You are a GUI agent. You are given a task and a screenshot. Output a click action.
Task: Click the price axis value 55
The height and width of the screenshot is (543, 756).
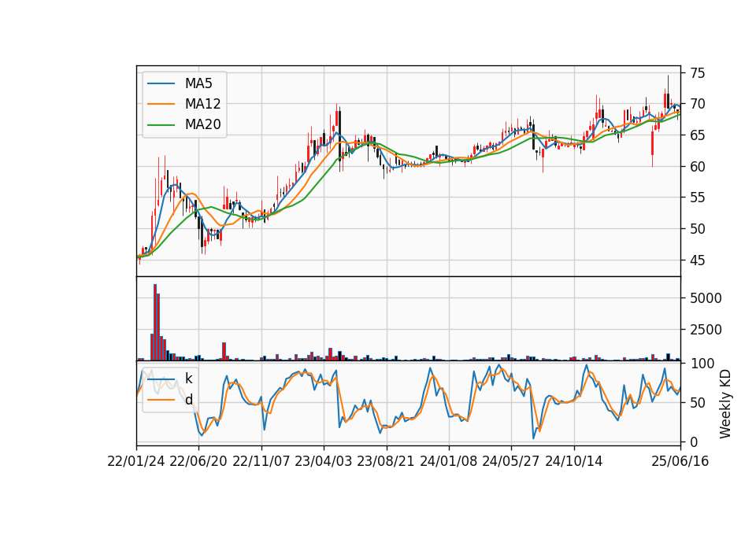697,198
